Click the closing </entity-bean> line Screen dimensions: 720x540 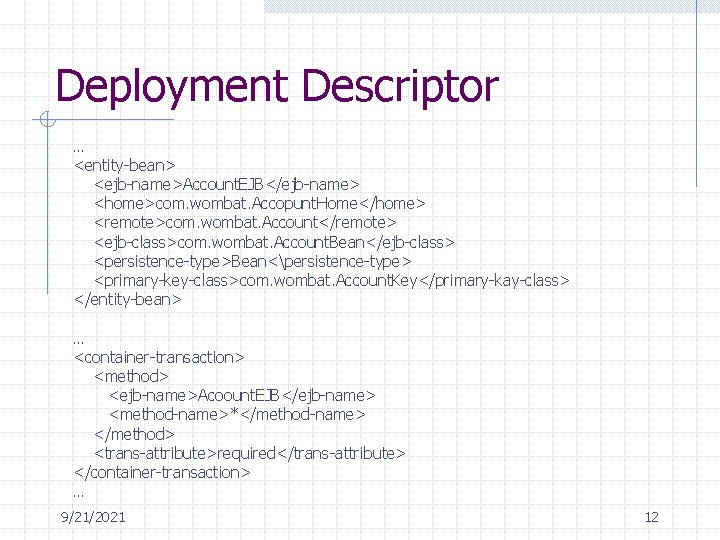[128, 299]
